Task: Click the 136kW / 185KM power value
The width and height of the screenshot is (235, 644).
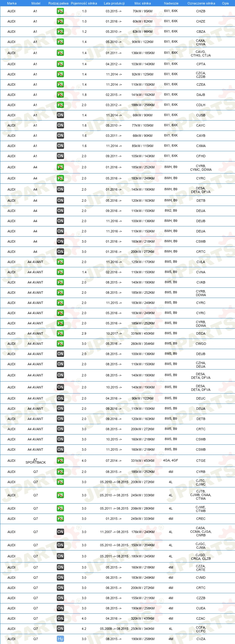Action: pyautogui.click(x=143, y=53)
